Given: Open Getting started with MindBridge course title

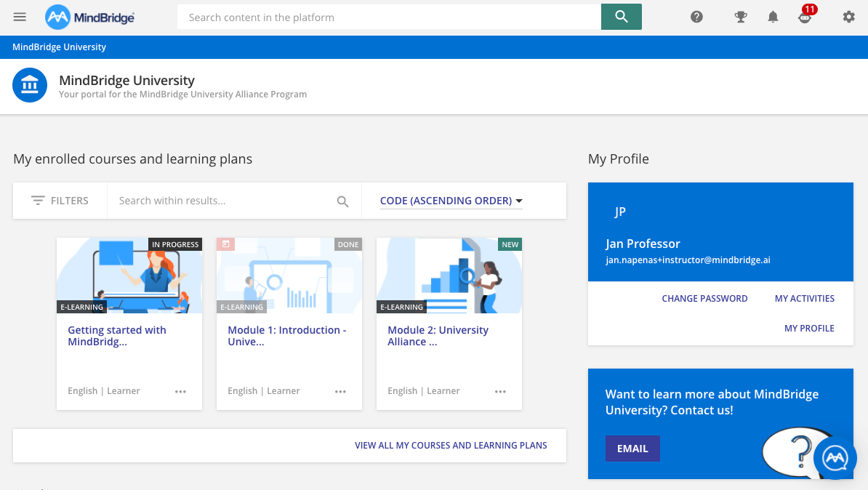Looking at the screenshot, I should coord(117,336).
